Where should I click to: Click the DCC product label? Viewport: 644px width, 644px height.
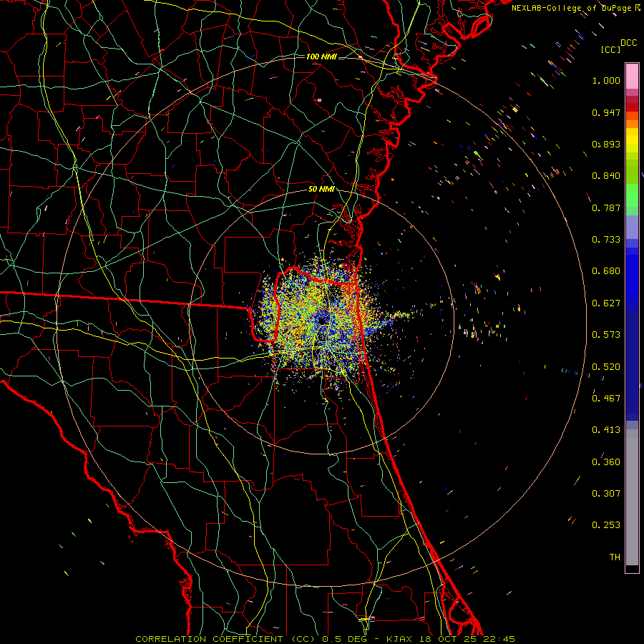tap(629, 43)
